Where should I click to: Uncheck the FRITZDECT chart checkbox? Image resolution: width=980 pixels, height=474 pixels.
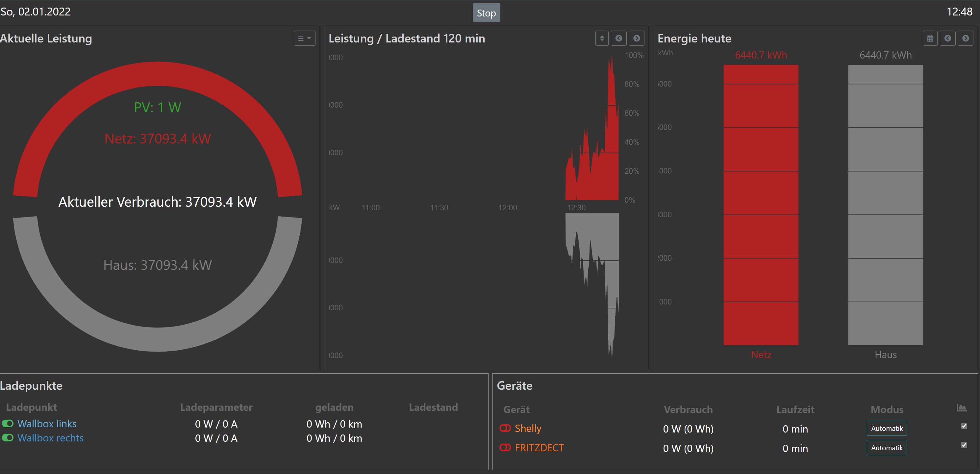tap(964, 445)
